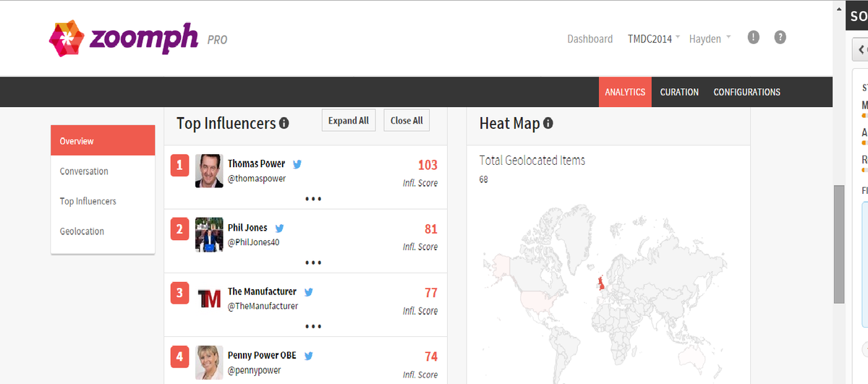Click the @PhilJones40 handle
This screenshot has width=868, height=384.
click(x=253, y=242)
